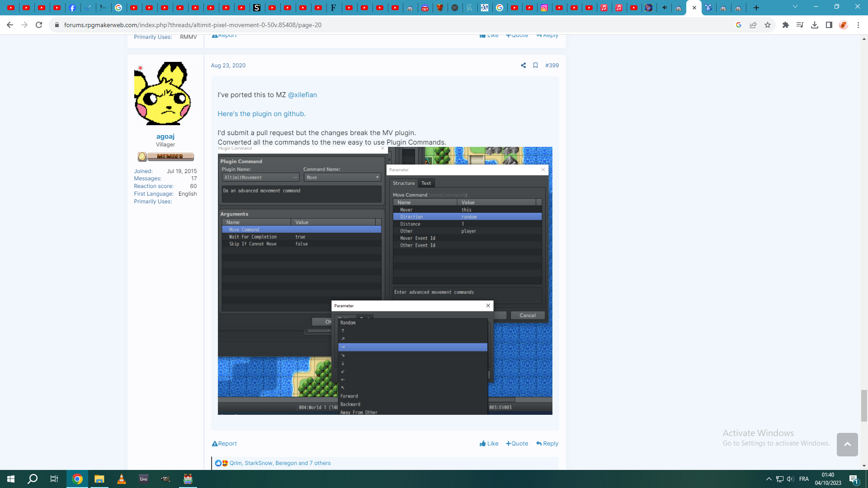
Task: Click the page's vertical scrollbar thumb
Action: tap(864, 406)
